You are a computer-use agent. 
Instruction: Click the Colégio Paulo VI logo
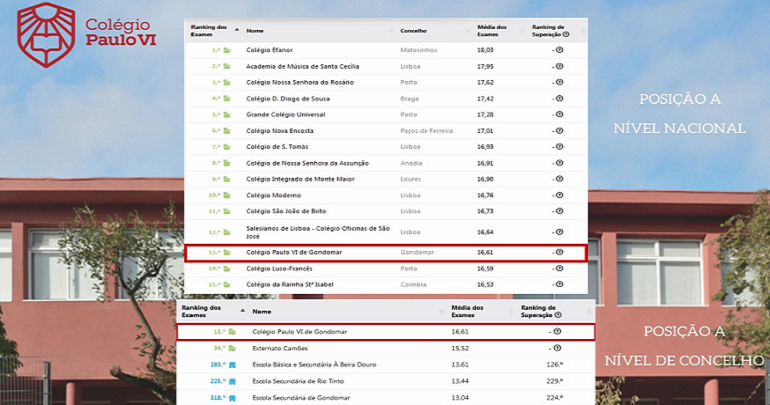(86, 34)
